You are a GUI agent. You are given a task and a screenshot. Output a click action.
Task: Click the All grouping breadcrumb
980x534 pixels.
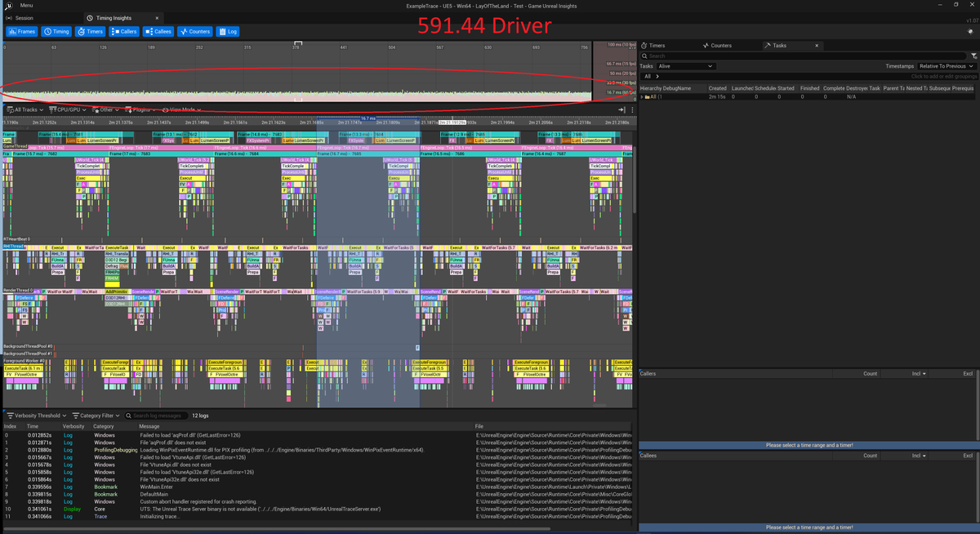pos(647,76)
